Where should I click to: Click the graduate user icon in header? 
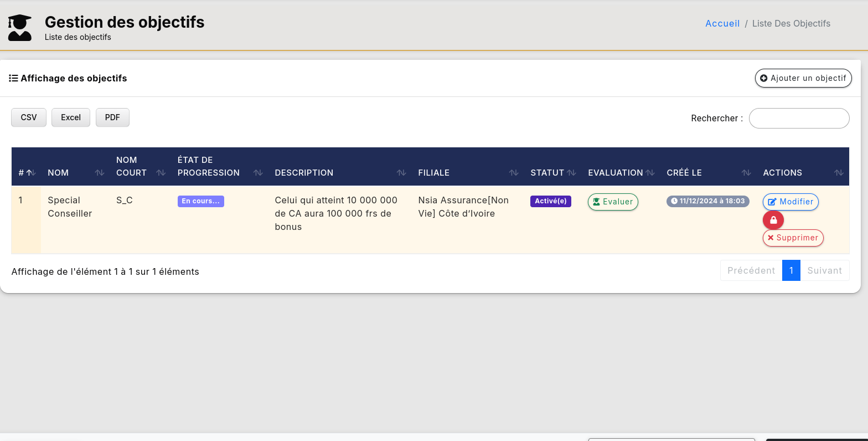(x=20, y=28)
